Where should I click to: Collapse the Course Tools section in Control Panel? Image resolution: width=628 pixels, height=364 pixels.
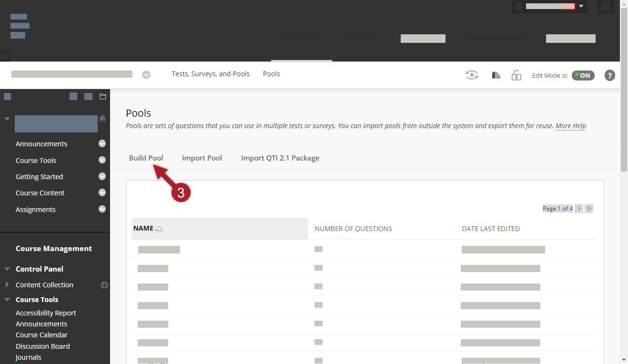click(7, 299)
